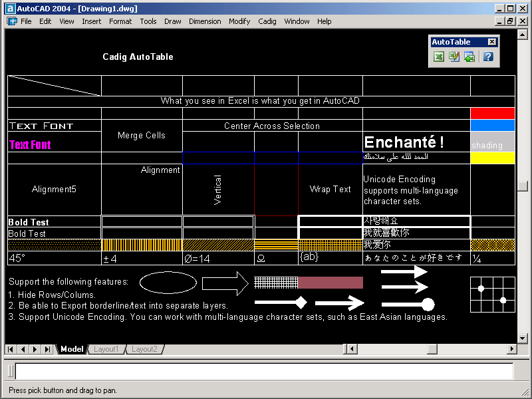The width and height of the screenshot is (532, 399).
Task: Jump to last layout tab arrow
Action: [47, 349]
